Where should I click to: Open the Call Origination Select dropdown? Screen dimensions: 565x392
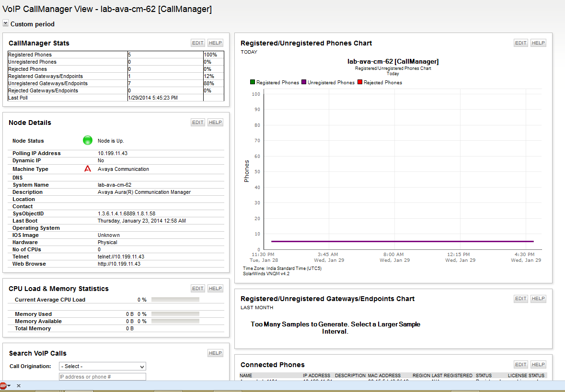[103, 367]
